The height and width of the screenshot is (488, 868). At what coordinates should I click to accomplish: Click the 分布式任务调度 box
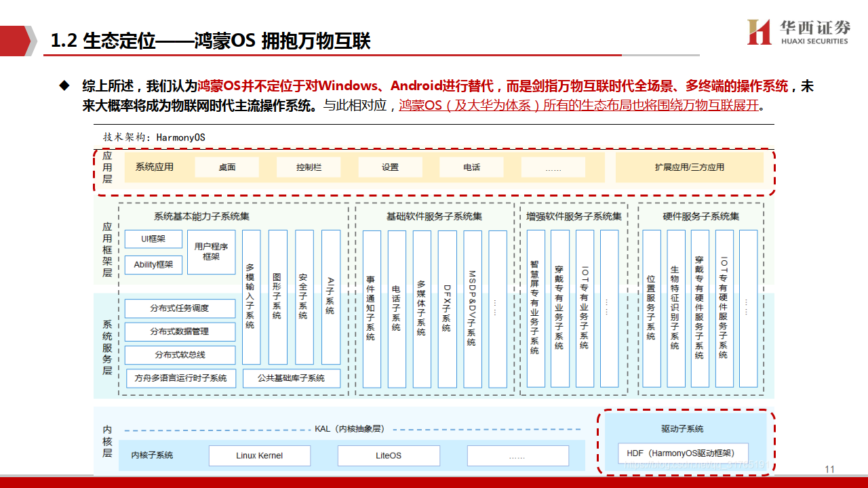180,308
